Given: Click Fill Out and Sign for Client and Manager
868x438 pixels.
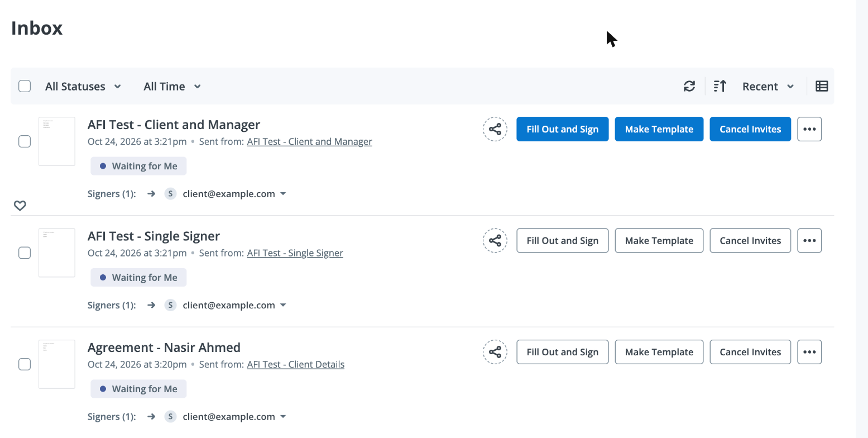Looking at the screenshot, I should click(563, 129).
